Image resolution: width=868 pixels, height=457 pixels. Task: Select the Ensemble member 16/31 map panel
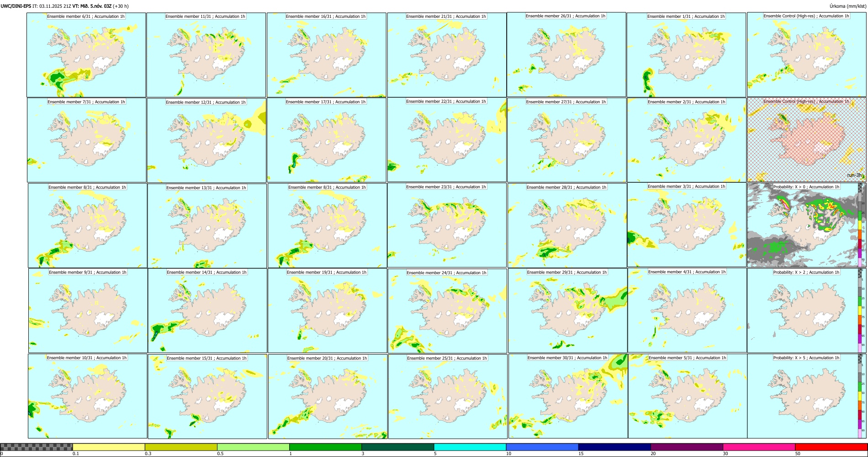[327, 55]
